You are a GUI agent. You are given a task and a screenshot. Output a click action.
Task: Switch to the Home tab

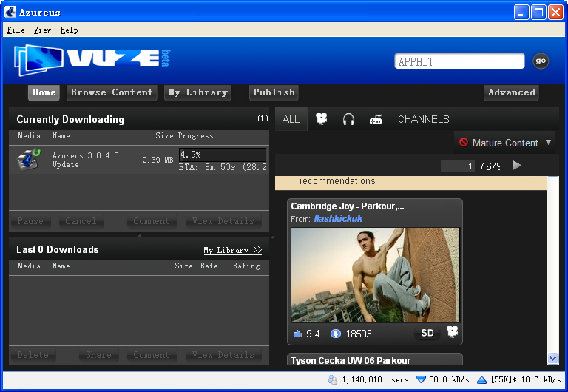[x=44, y=92]
